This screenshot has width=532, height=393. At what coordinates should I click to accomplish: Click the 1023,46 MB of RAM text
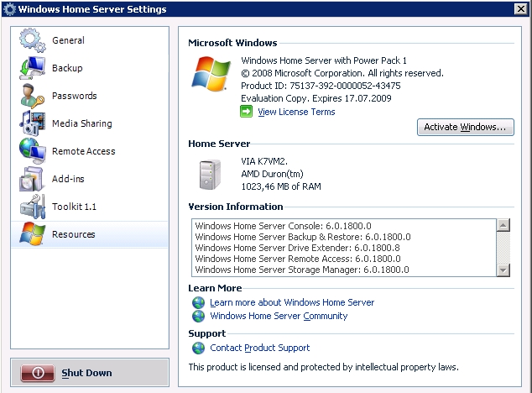[281, 186]
